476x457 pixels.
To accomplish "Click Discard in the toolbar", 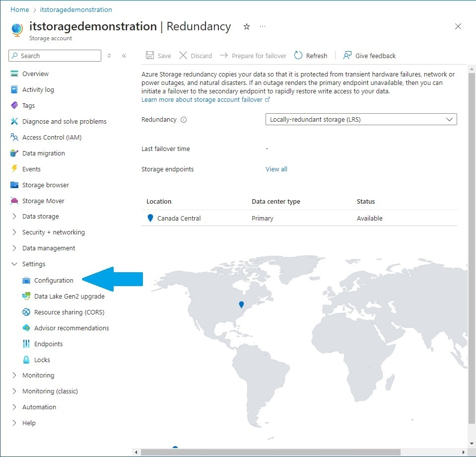I will [196, 56].
